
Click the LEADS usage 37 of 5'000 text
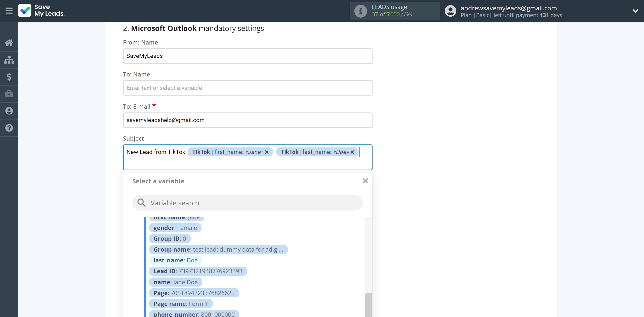[392, 14]
